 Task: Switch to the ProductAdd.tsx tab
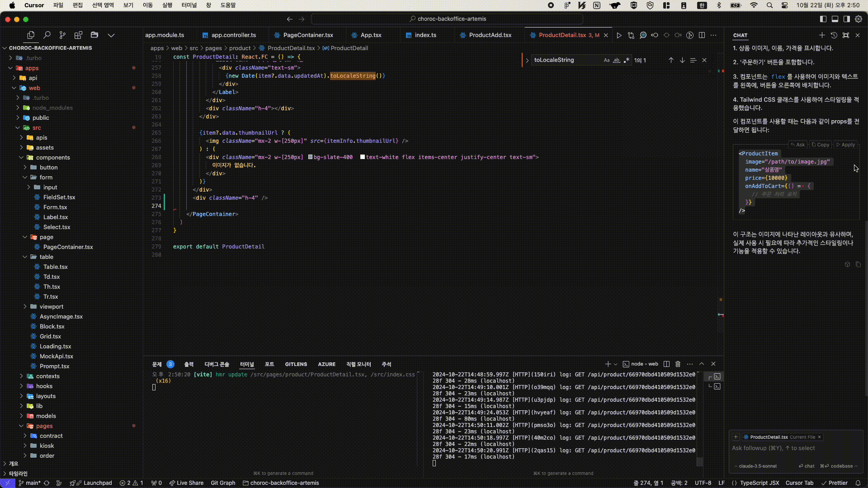[x=490, y=35]
